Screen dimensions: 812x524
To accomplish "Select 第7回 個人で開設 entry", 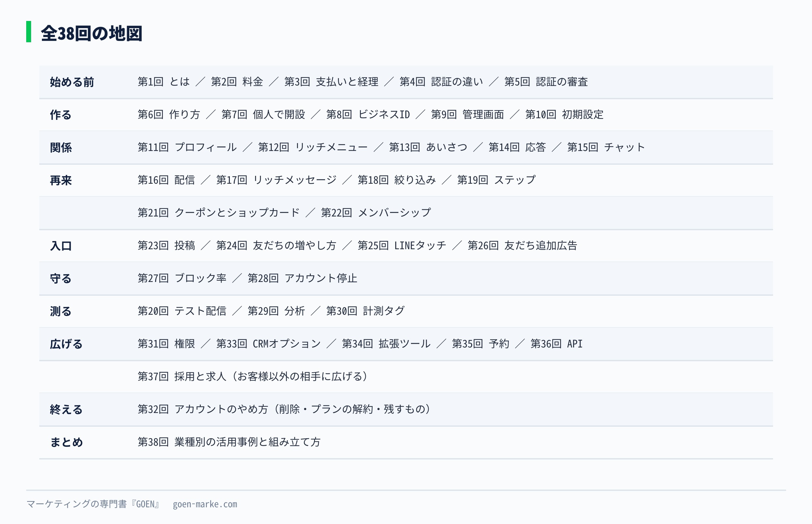I will tap(263, 114).
